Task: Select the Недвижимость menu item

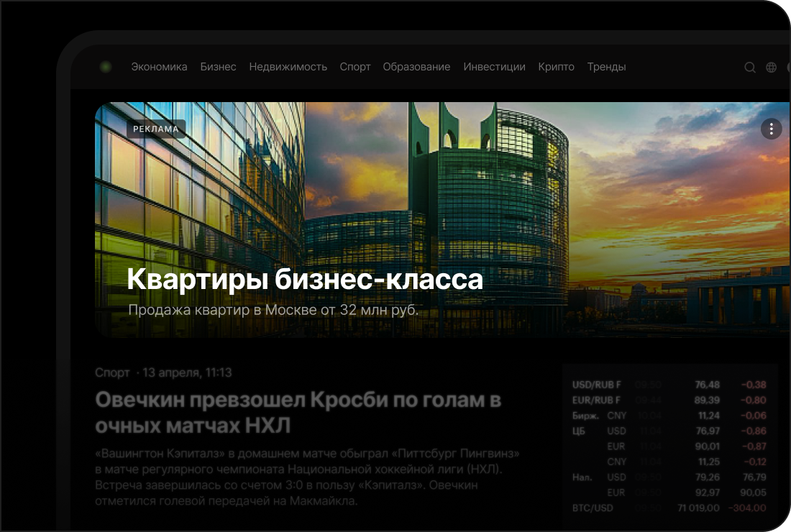Action: pyautogui.click(x=288, y=67)
